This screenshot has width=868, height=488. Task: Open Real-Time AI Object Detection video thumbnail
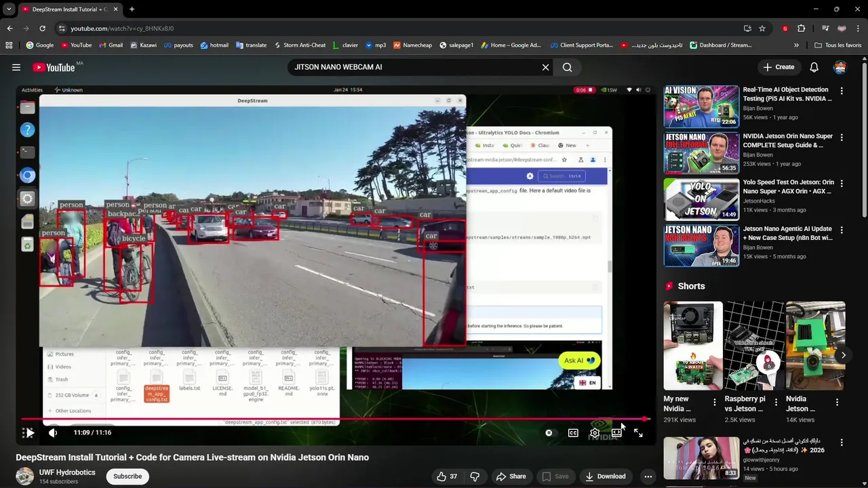[701, 106]
